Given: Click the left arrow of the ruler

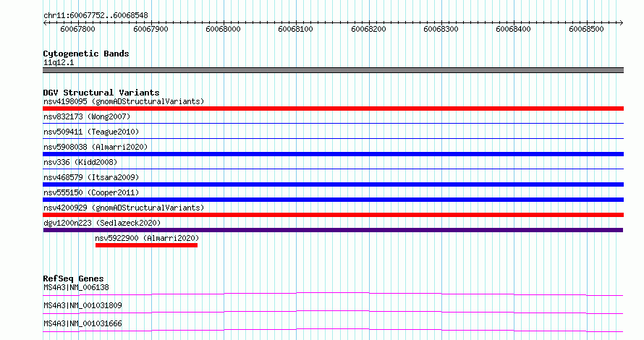Looking at the screenshot, I should point(45,23).
